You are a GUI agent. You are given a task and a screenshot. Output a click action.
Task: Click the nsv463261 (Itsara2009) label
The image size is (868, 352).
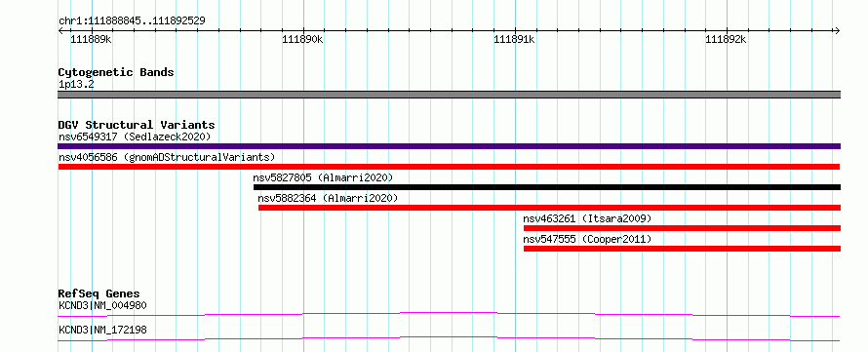point(587,218)
